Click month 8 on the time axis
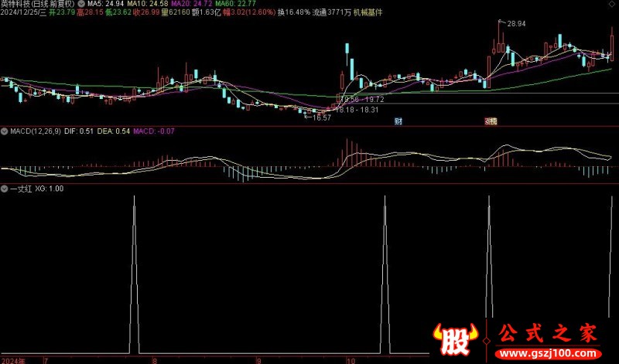This screenshot has width=619, height=364. point(155,360)
